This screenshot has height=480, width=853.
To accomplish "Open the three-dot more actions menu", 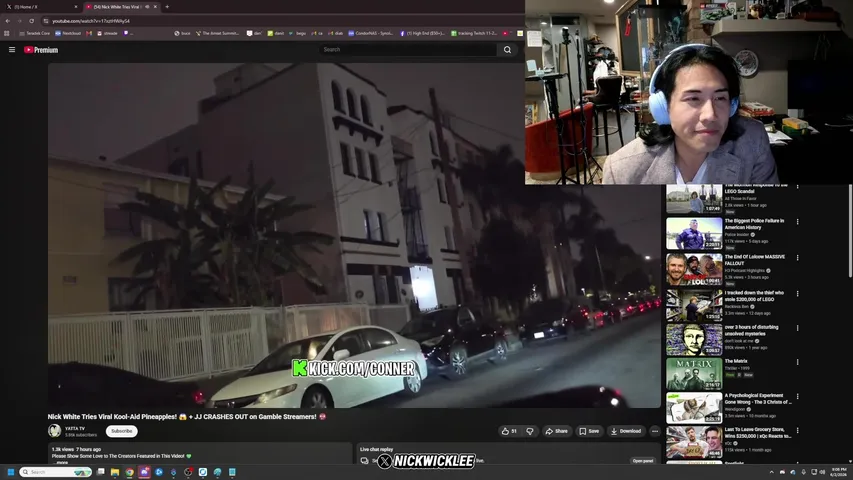I will 655,431.
